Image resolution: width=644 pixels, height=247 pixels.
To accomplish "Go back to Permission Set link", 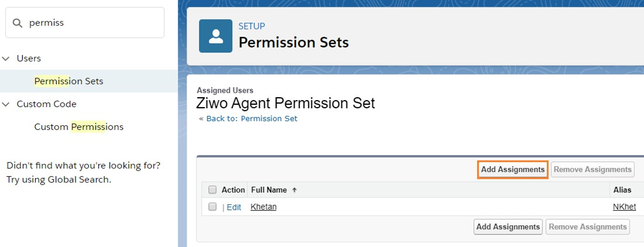I will [x=252, y=119].
